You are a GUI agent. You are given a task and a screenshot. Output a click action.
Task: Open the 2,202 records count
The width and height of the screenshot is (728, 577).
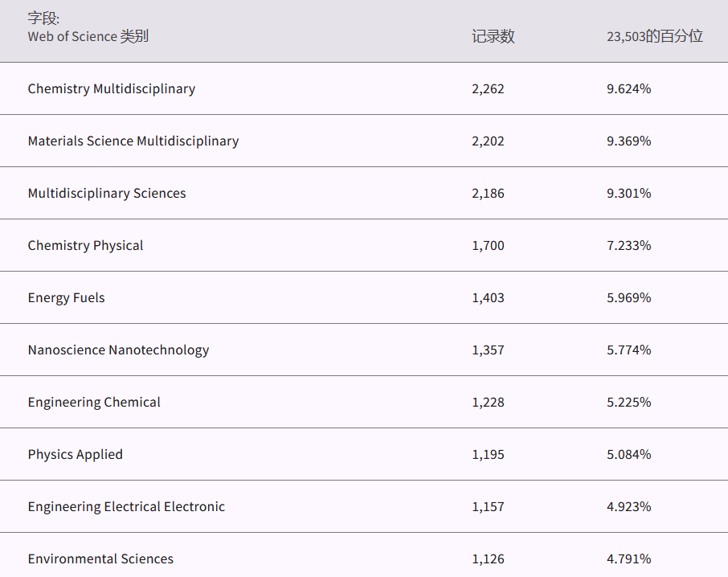coord(488,141)
